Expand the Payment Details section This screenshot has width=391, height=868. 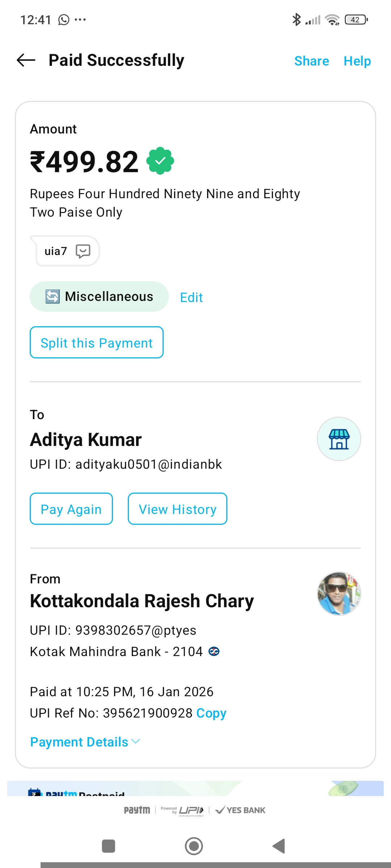click(85, 742)
